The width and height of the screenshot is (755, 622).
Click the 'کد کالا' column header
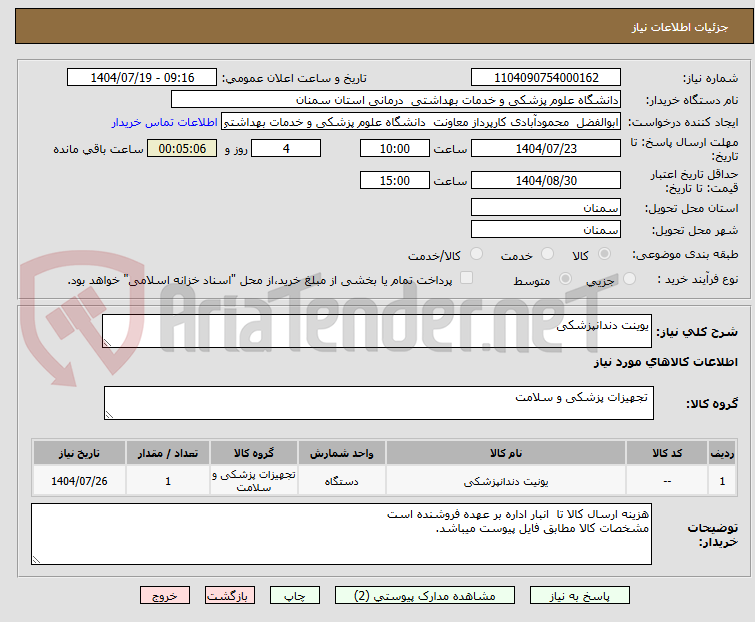point(667,453)
